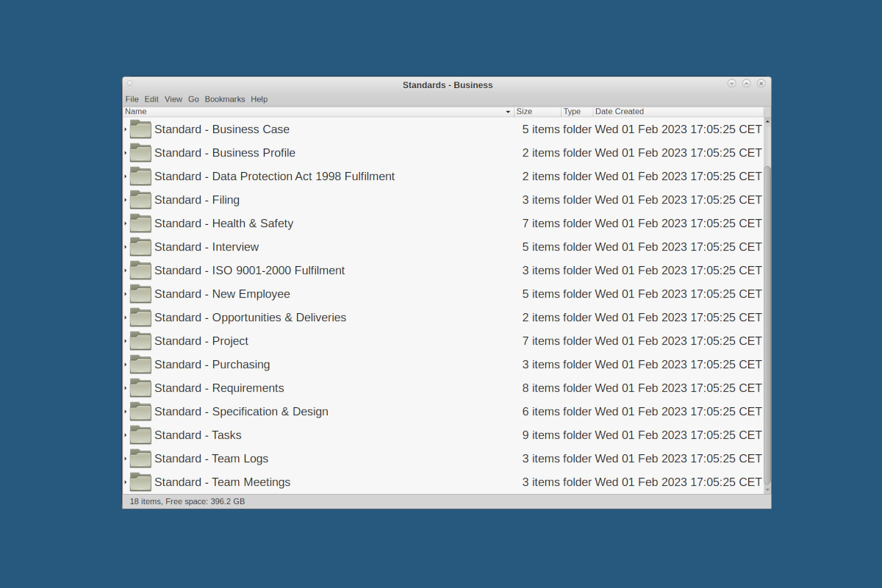This screenshot has height=588, width=882.
Task: Click the folder icon for Standard - Purchasing
Action: click(140, 365)
